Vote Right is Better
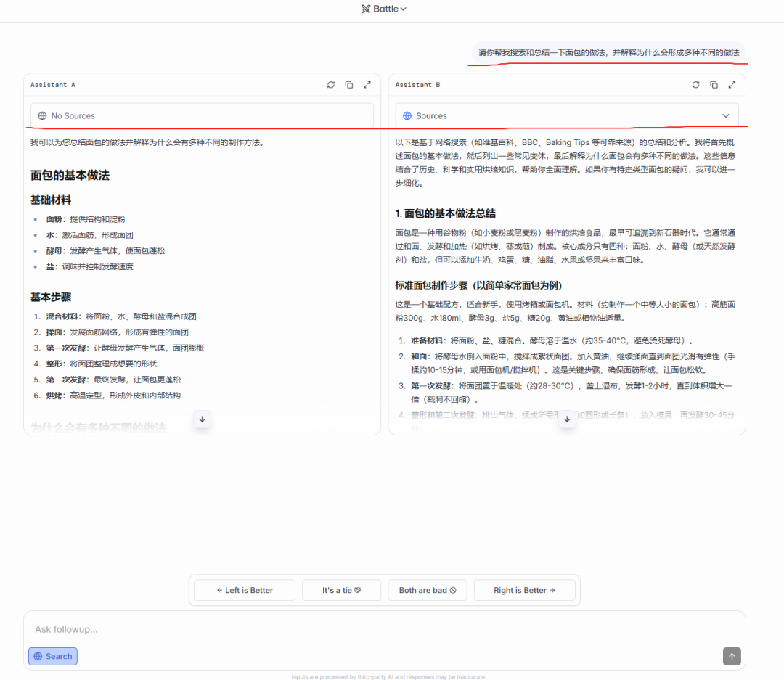The height and width of the screenshot is (680, 784). click(524, 590)
